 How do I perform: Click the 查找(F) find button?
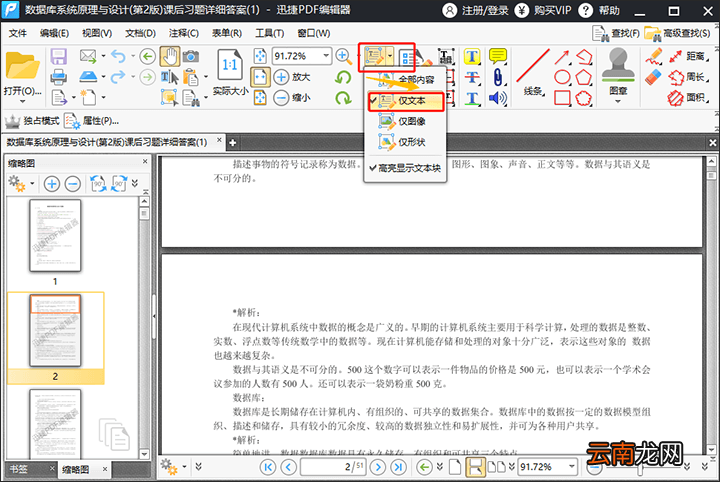[x=616, y=33]
